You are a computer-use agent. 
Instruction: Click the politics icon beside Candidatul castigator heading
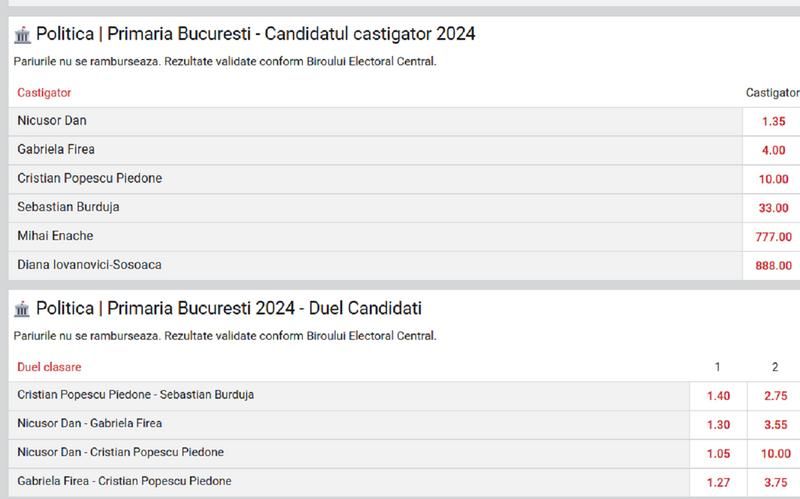pyautogui.click(x=22, y=35)
